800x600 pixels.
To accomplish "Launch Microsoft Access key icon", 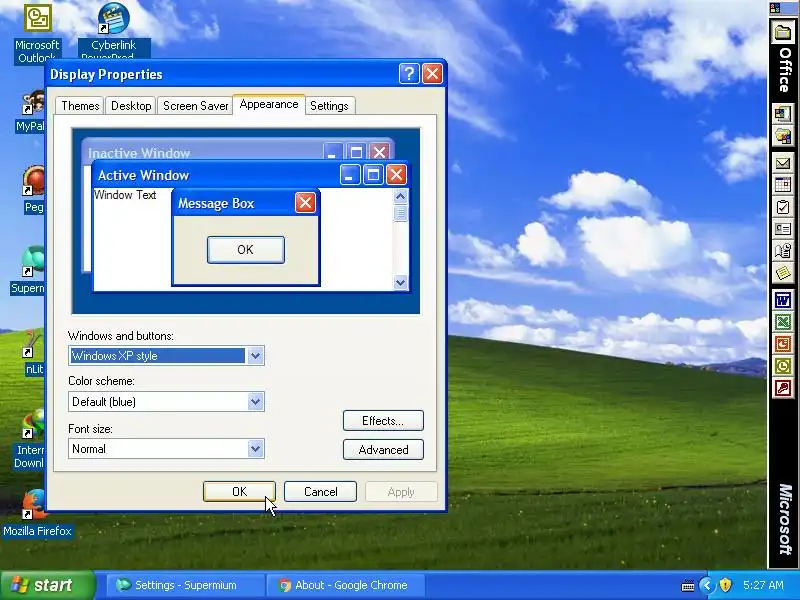I will [x=783, y=388].
